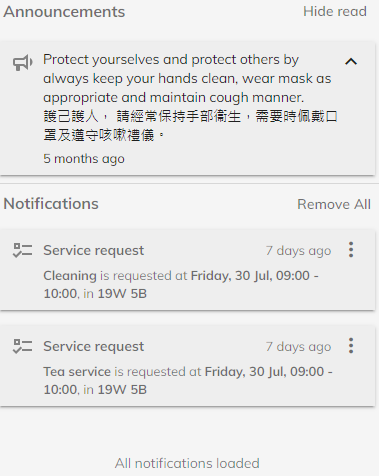
Task: Click the All notifications loaded text
Action: (187, 463)
